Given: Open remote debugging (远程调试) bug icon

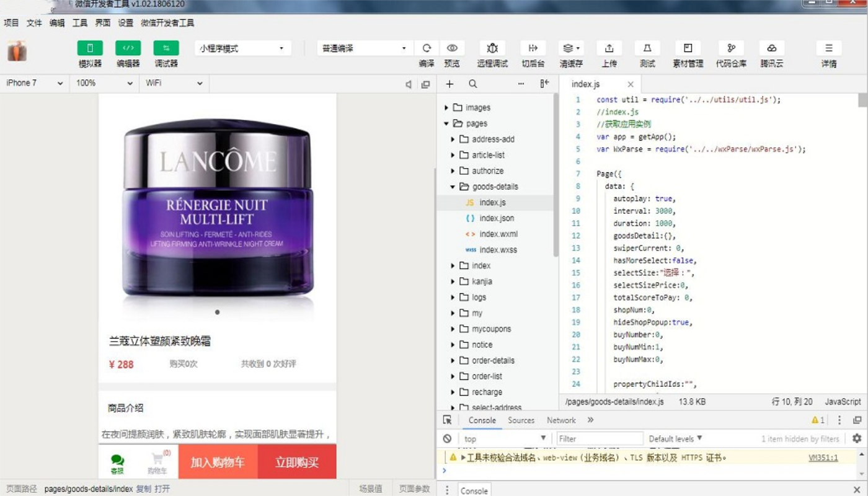Looking at the screenshot, I should [492, 48].
